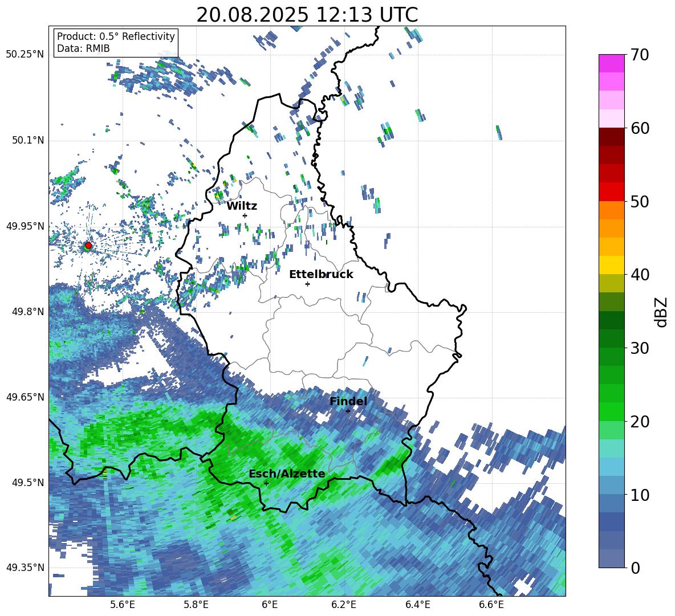Click the yellow 40 dBZ colorbar segment

click(611, 265)
